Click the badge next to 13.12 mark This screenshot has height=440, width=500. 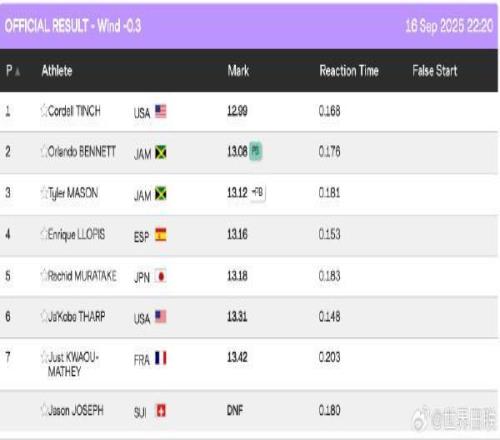(258, 192)
